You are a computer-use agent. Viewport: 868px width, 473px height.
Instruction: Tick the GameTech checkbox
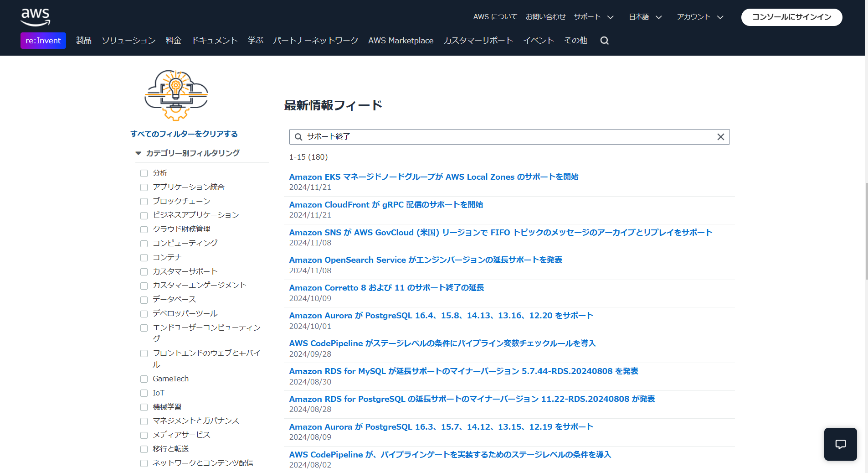(144, 379)
